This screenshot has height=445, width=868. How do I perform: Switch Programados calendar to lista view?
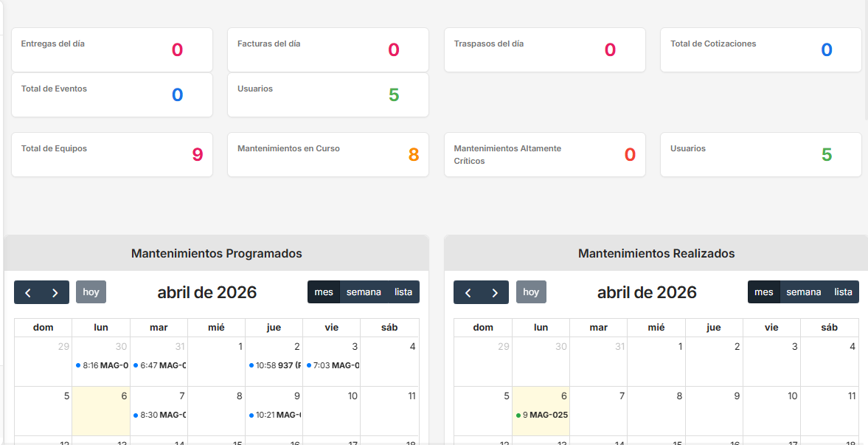pos(403,292)
